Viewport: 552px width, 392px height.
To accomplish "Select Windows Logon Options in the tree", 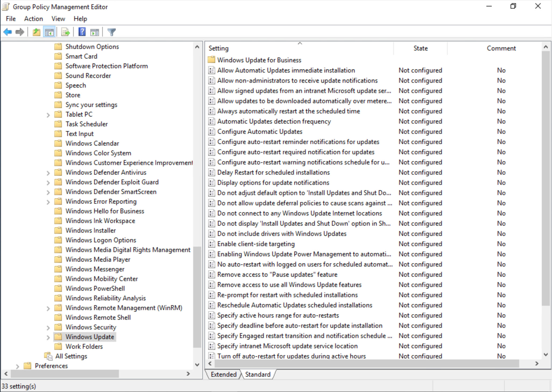I will [x=101, y=240].
